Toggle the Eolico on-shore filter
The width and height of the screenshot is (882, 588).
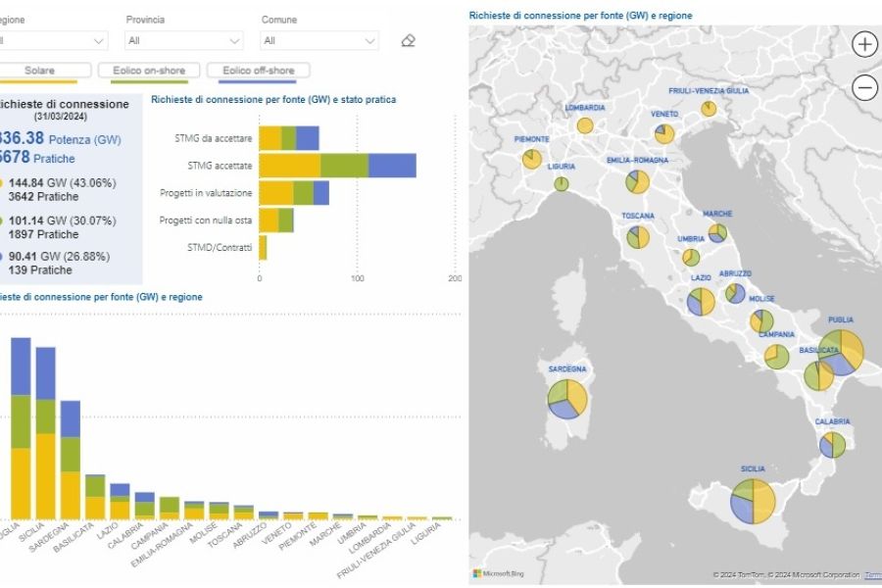(x=149, y=71)
